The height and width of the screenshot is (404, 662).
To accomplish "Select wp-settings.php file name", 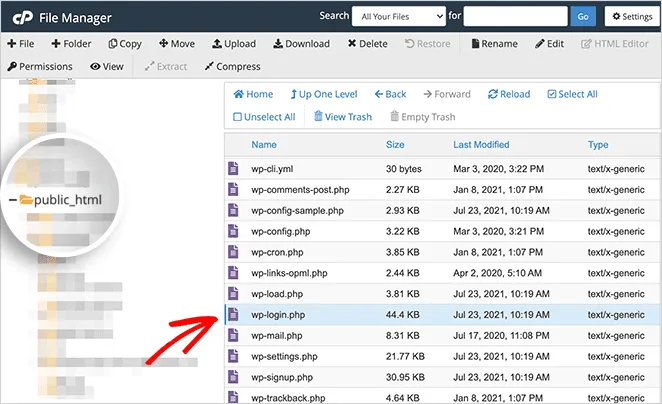I will point(284,357).
